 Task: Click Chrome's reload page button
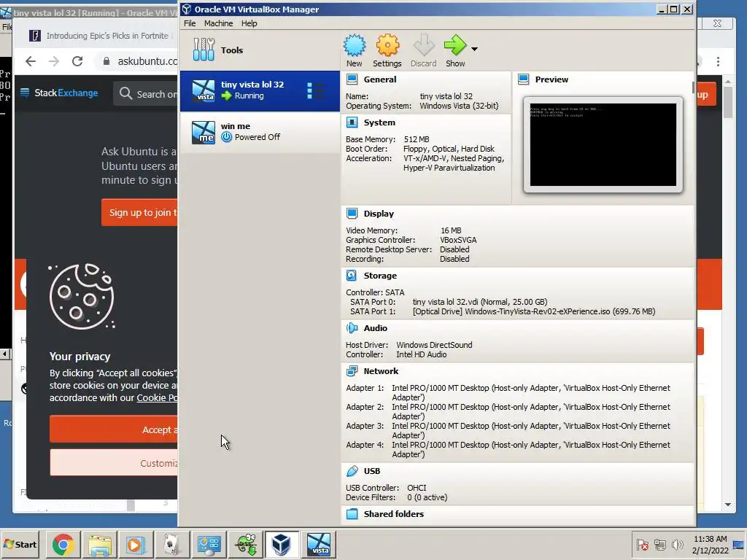pyautogui.click(x=77, y=61)
